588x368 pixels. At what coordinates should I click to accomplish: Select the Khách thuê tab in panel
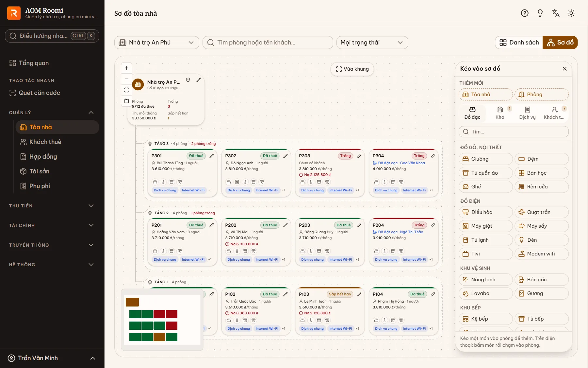(554, 113)
